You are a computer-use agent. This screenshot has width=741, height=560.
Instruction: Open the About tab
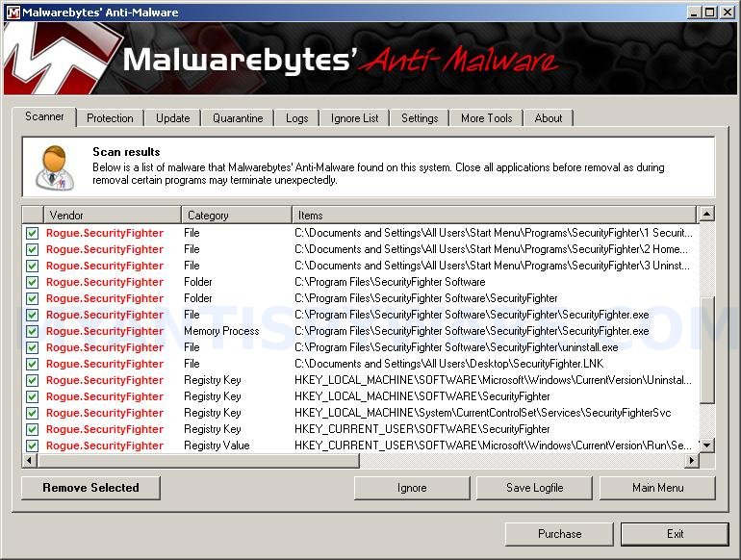pos(549,118)
